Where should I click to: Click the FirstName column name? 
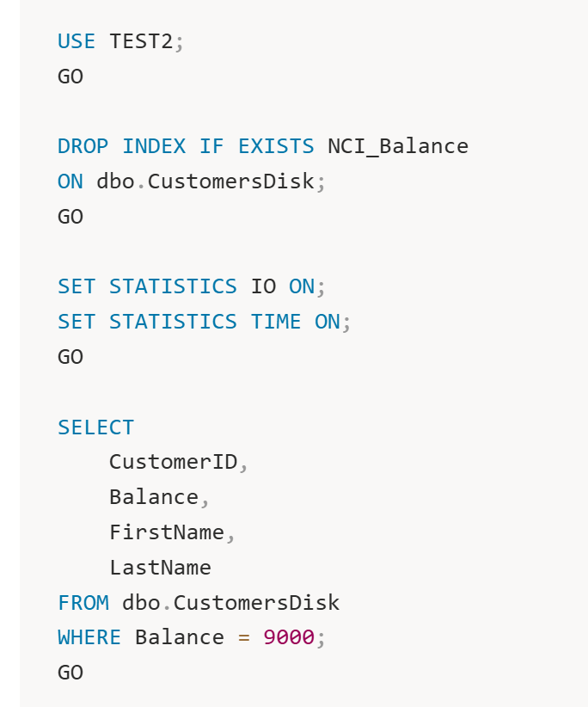[167, 532]
